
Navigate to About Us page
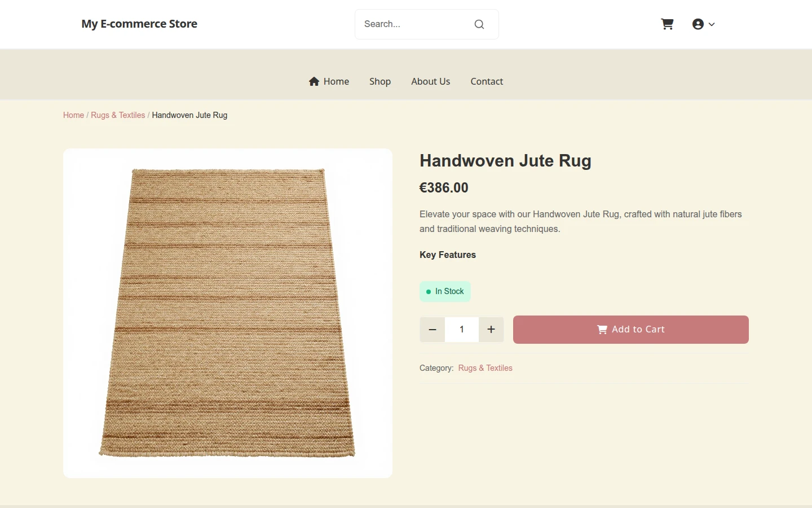(431, 81)
